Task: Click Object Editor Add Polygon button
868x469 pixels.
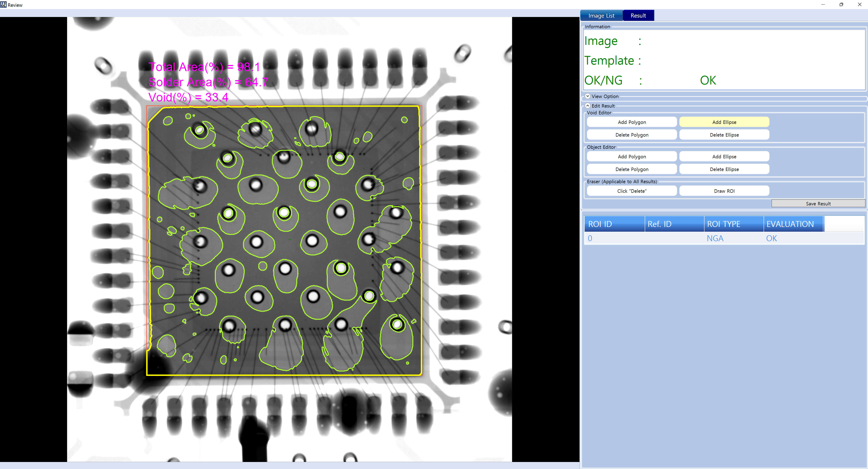Action: 631,156
